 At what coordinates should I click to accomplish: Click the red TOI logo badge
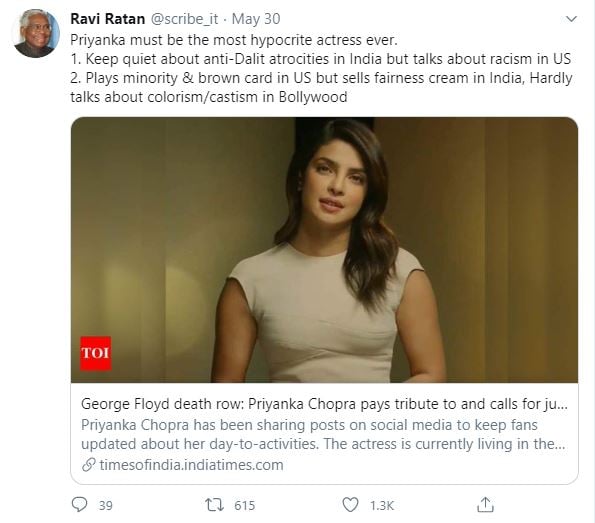[96, 353]
